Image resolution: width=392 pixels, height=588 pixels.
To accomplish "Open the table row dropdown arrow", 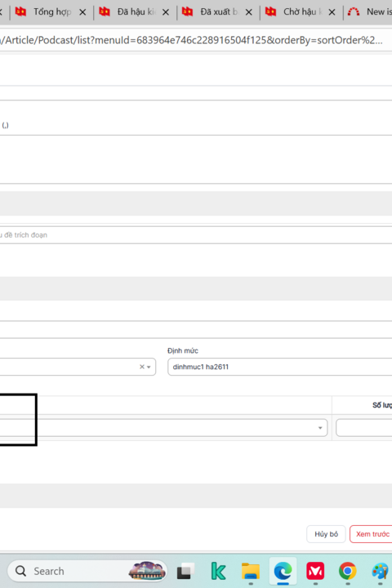I will tap(320, 428).
